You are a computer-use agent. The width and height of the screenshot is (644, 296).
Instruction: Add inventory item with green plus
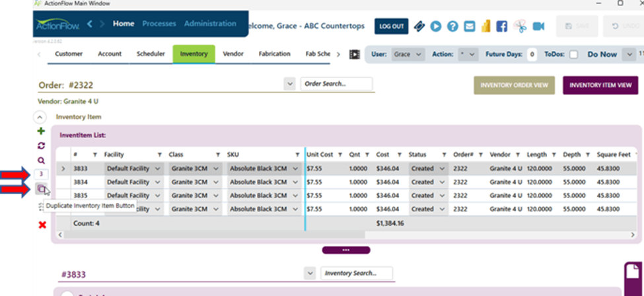tap(41, 131)
